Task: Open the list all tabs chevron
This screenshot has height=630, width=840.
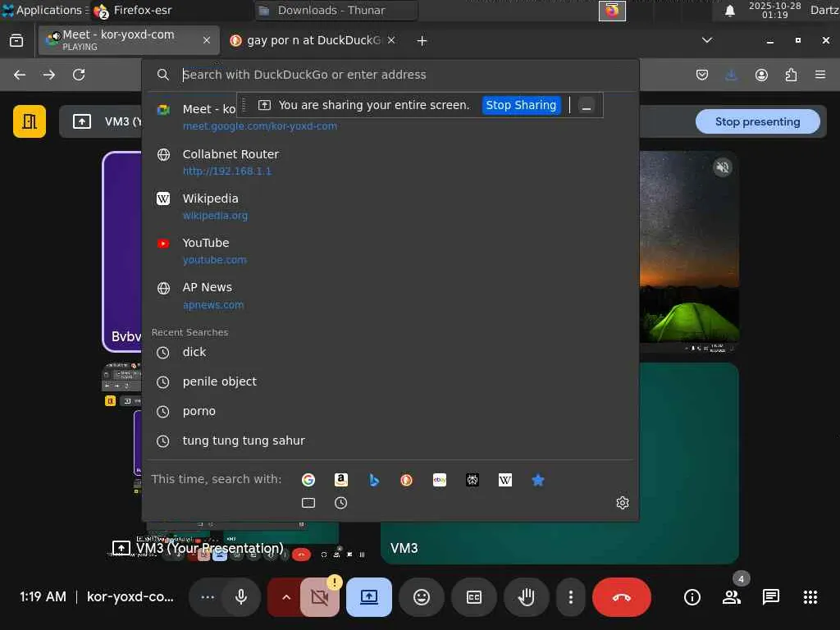Action: pos(707,40)
